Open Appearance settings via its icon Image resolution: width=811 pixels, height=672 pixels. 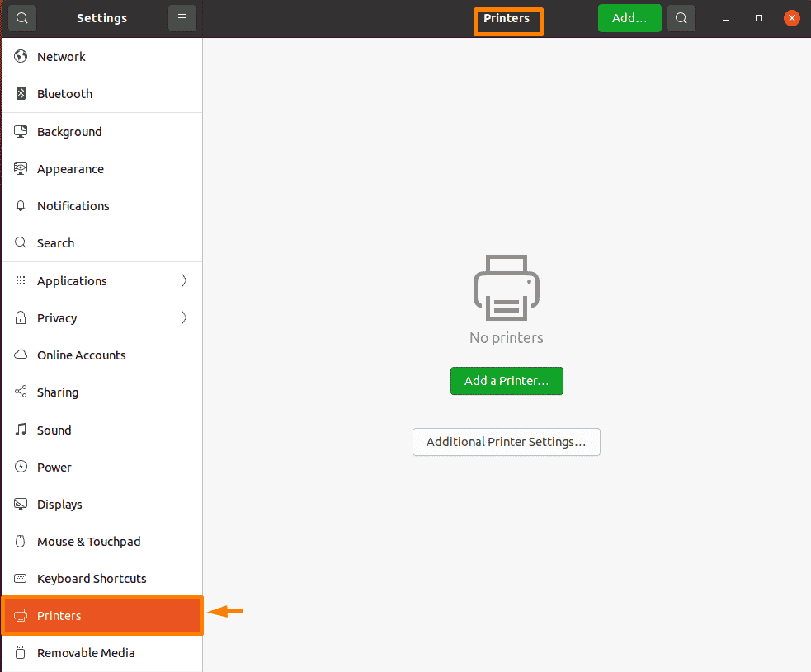[x=20, y=168]
